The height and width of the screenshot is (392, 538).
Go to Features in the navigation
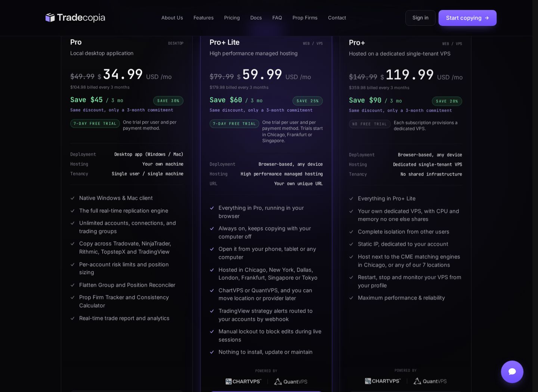tap(204, 18)
